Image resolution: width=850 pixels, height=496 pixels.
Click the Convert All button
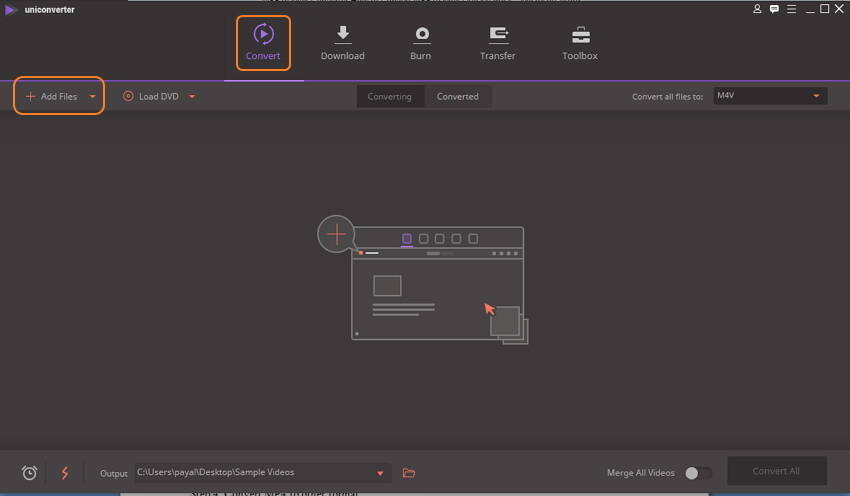(776, 471)
